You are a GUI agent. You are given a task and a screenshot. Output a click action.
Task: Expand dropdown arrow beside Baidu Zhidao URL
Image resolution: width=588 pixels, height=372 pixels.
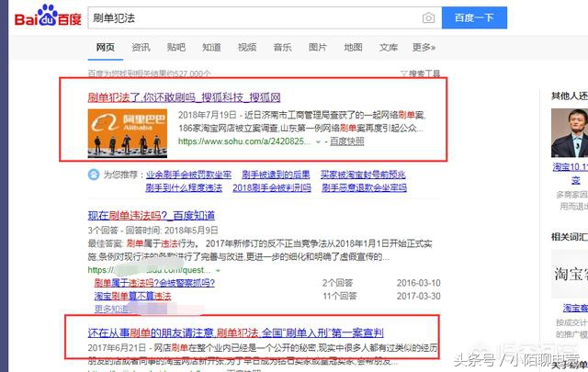coord(218,271)
